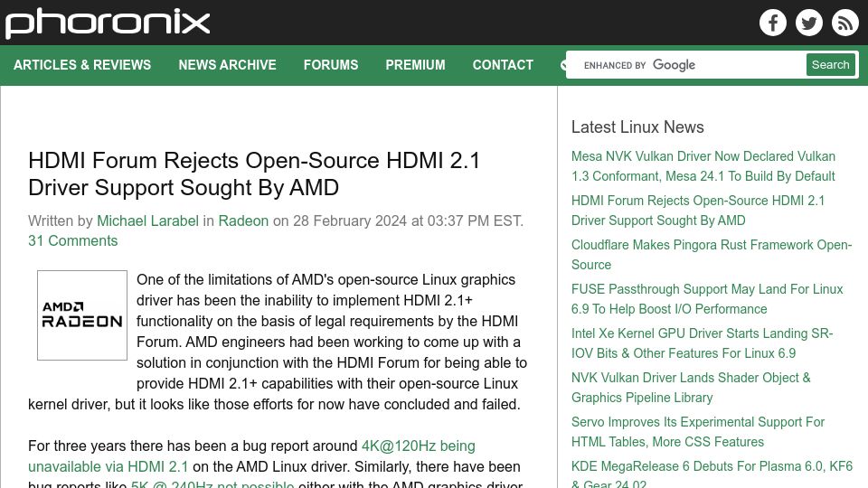The width and height of the screenshot is (868, 488).
Task: Open Contact page
Action: coord(503,65)
